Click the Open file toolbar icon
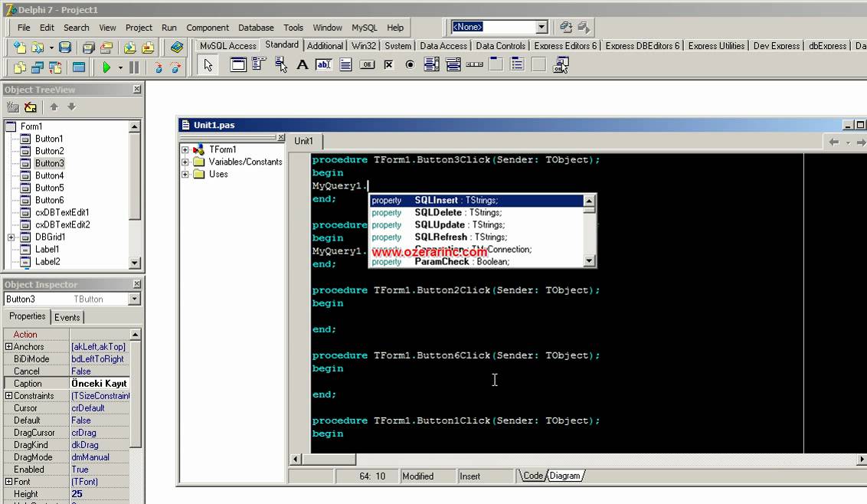Image resolution: width=867 pixels, height=504 pixels. pos(37,47)
